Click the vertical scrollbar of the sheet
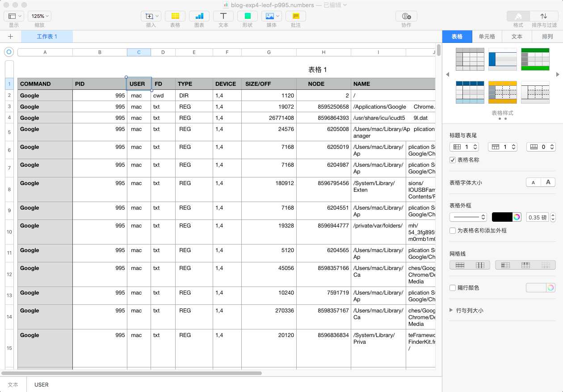Screen dimensions: 563x392 439,49
